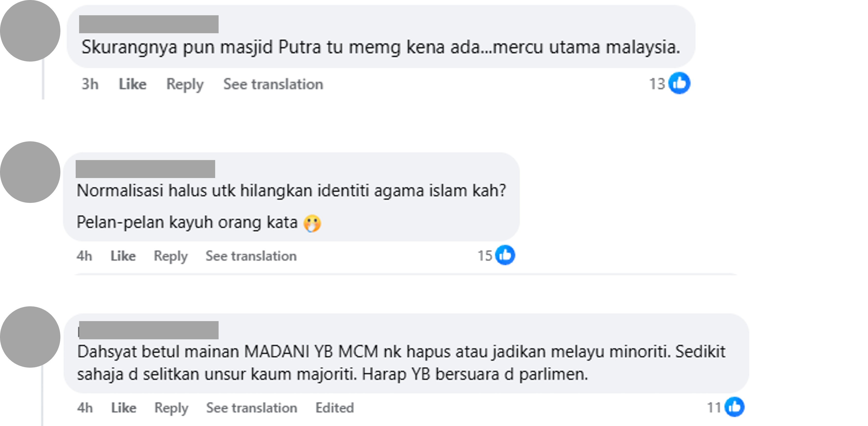Image resolution: width=868 pixels, height=426 pixels.
Task: Like the masjid Putra comment
Action: pos(132,84)
